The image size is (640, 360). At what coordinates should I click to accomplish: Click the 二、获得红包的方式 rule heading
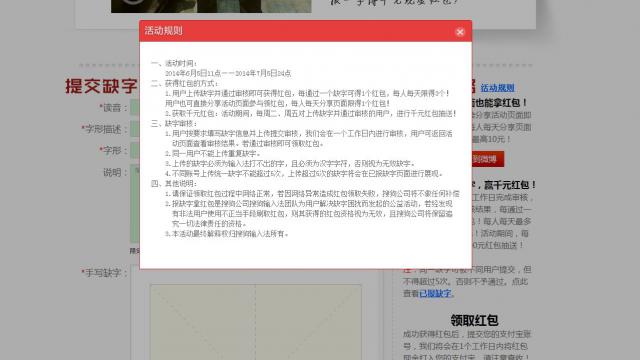point(184,83)
